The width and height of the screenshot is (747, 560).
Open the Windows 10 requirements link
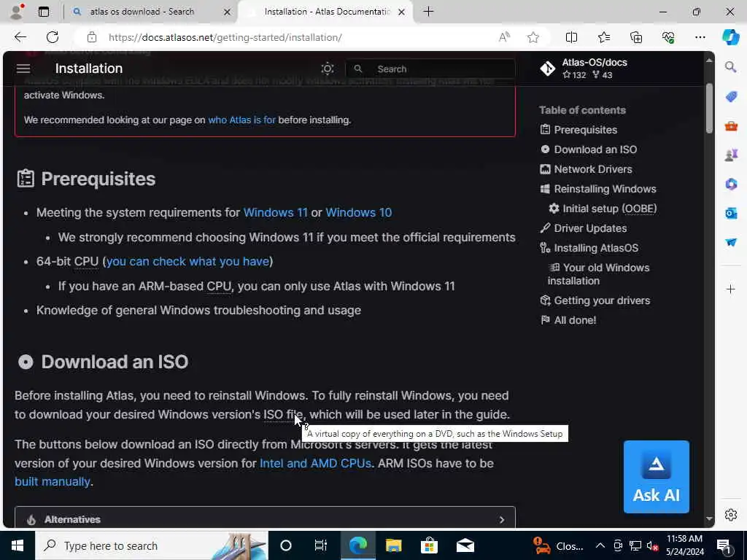tap(359, 212)
